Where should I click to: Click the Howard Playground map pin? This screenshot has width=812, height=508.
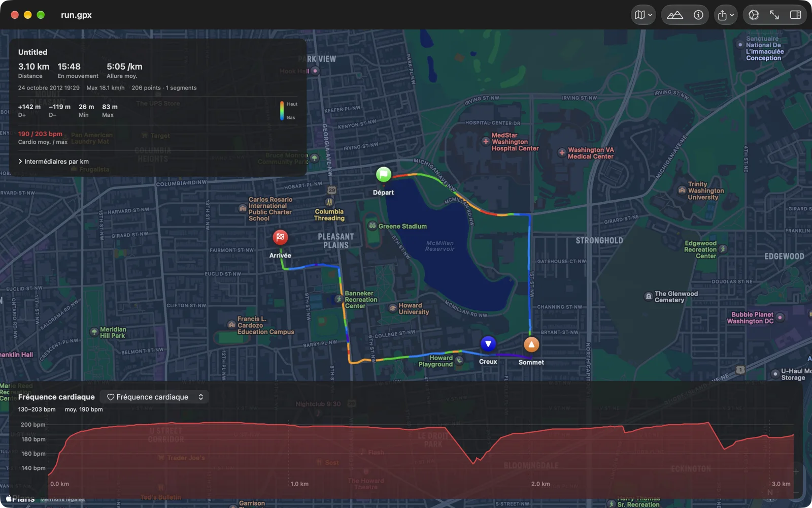pyautogui.click(x=459, y=361)
